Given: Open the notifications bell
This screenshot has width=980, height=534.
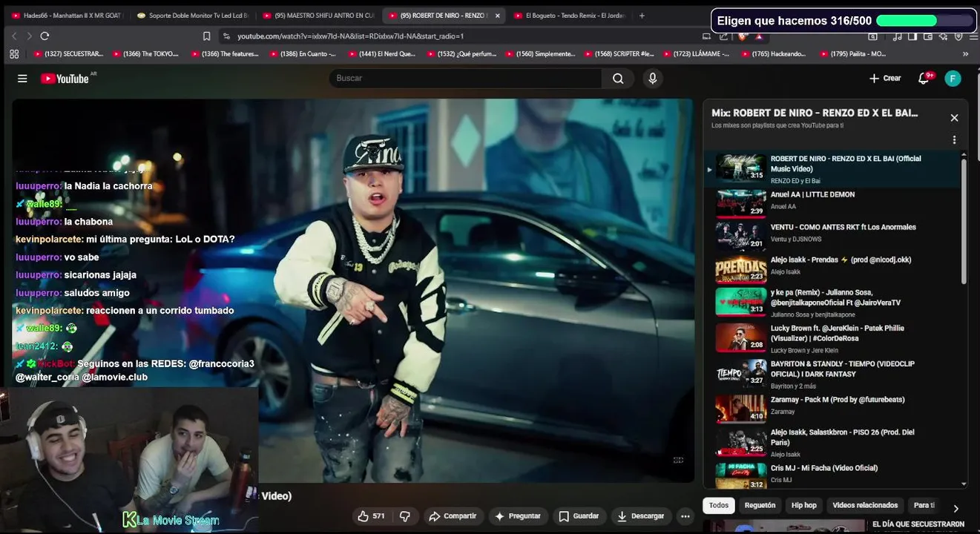Looking at the screenshot, I should click(924, 79).
